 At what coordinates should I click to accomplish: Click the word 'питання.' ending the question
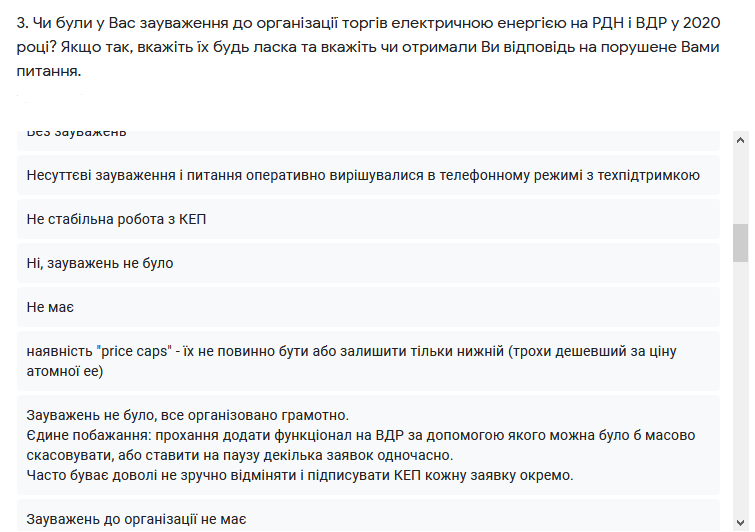[x=49, y=71]
